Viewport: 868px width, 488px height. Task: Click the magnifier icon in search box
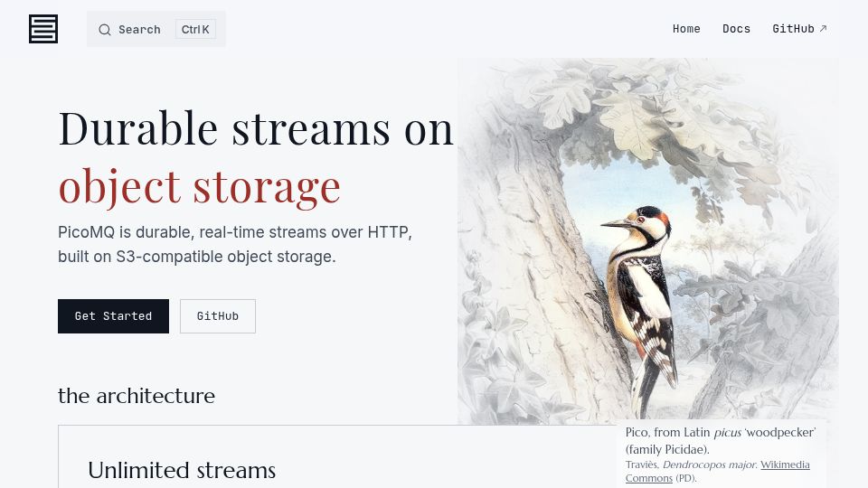pyautogui.click(x=105, y=30)
